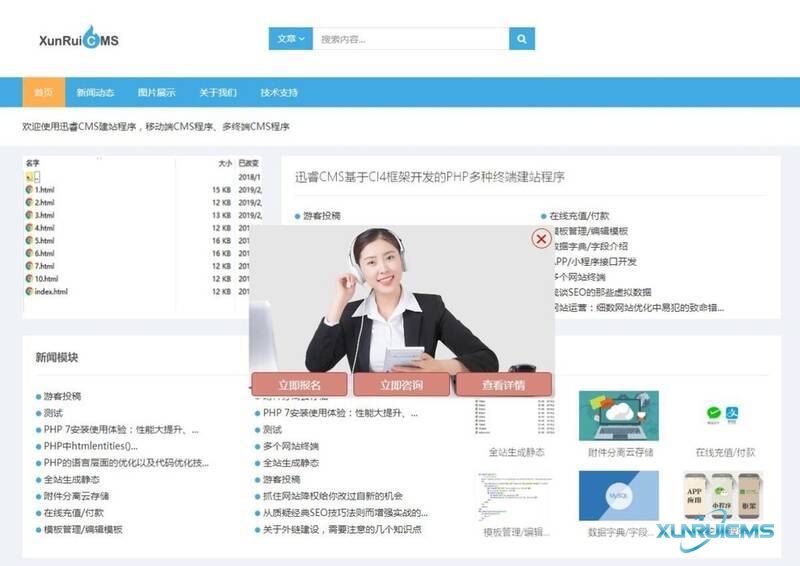Image resolution: width=800 pixels, height=566 pixels.
Task: Click the 模板管理/编辑... caption under image
Action: coord(516,532)
